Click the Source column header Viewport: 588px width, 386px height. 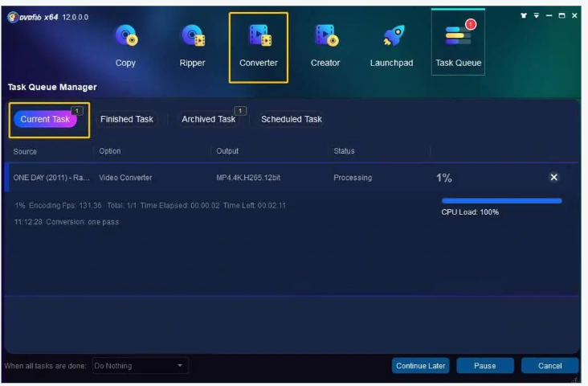[25, 152]
